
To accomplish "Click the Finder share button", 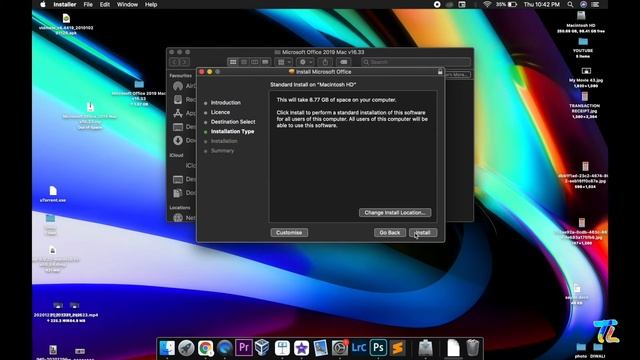I will click(325, 62).
